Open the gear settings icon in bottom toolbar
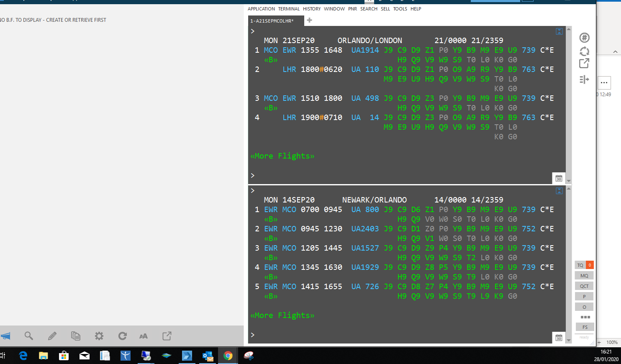621x364 pixels. 99,336
